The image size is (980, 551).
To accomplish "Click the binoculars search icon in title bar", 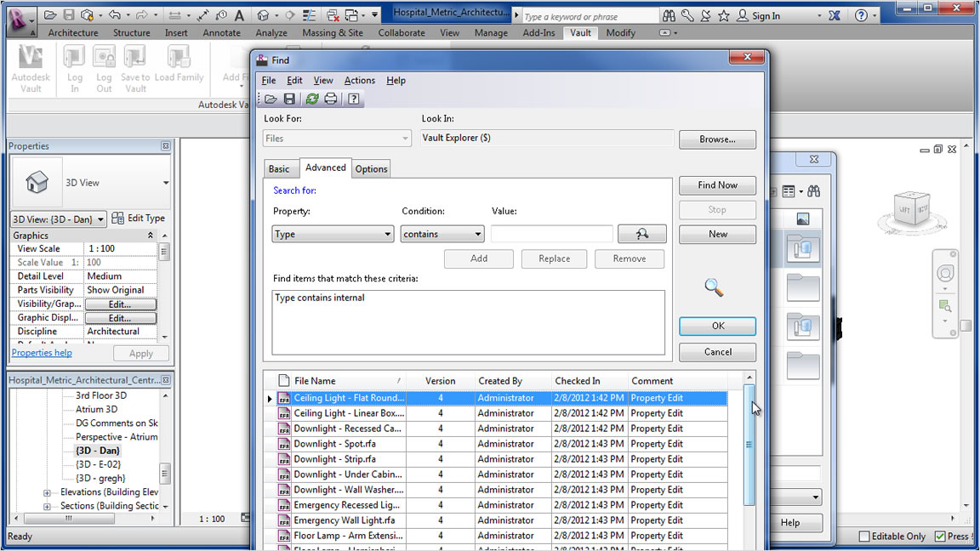I will click(669, 16).
